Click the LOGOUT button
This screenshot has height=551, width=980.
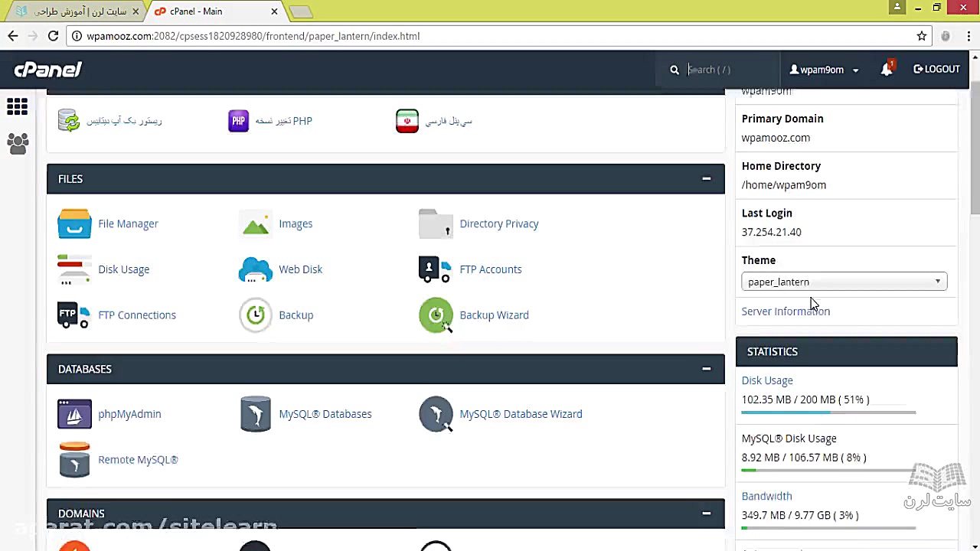[x=936, y=69]
